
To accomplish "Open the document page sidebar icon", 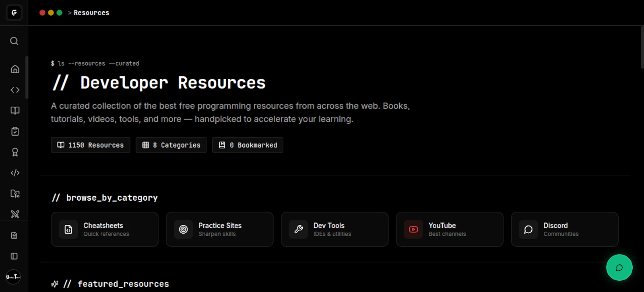I will [x=14, y=235].
